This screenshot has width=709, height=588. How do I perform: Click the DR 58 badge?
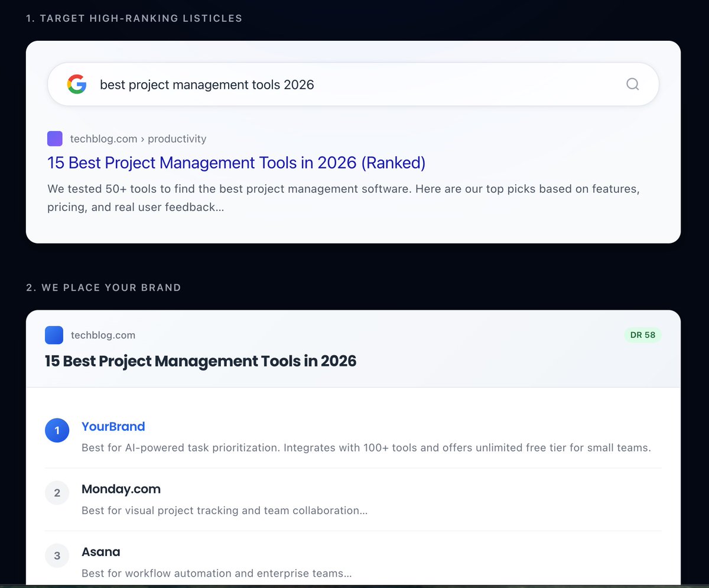pos(643,335)
